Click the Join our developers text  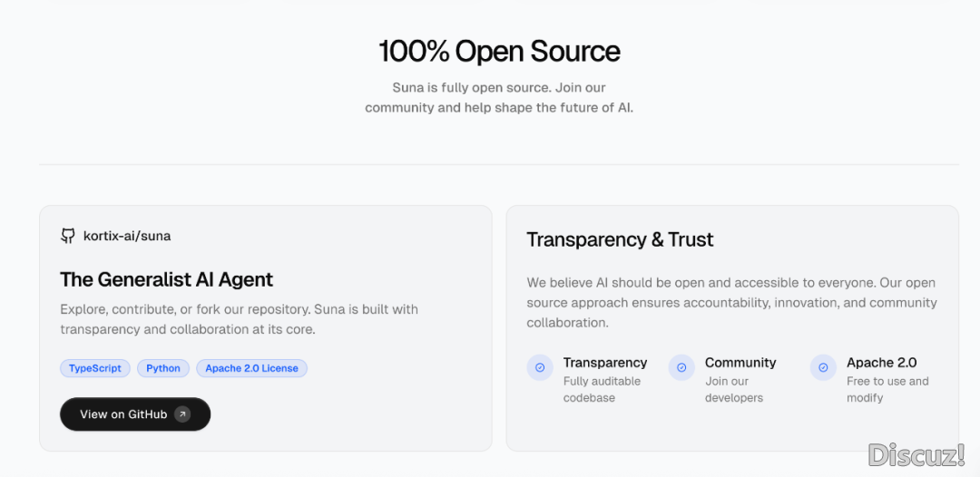pyautogui.click(x=733, y=389)
